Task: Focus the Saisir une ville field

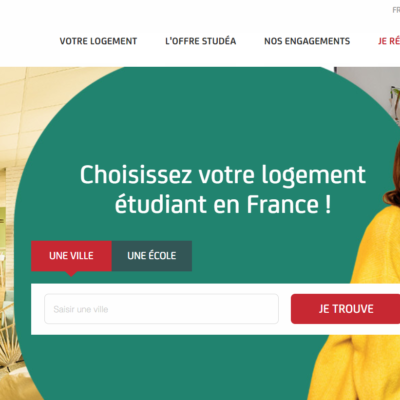Action: tap(161, 309)
